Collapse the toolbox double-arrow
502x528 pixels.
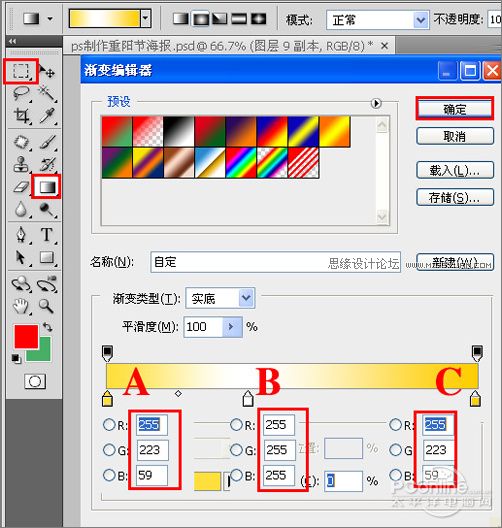12,41
